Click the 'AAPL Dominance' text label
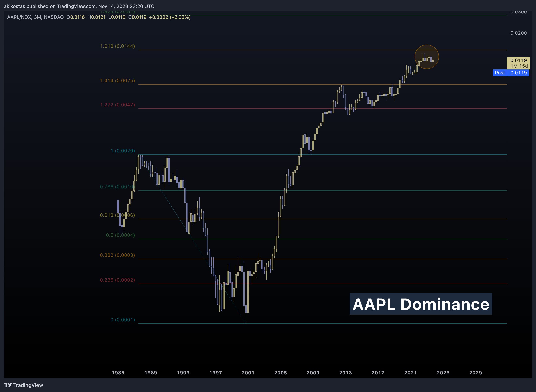 tap(421, 304)
